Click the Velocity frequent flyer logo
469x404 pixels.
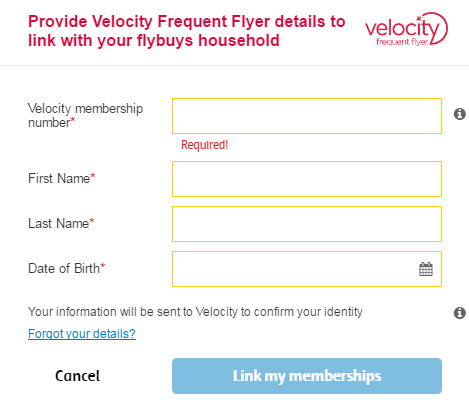(406, 29)
